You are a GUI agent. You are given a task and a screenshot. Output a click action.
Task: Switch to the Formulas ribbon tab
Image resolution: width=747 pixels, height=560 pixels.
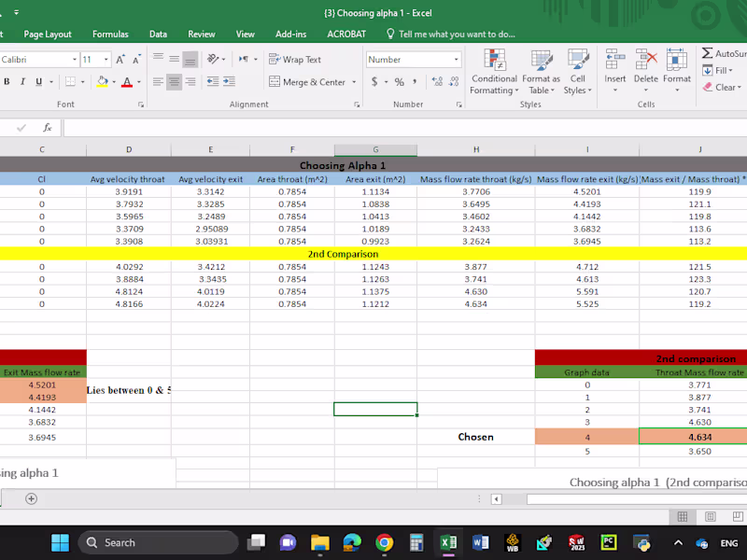[110, 34]
